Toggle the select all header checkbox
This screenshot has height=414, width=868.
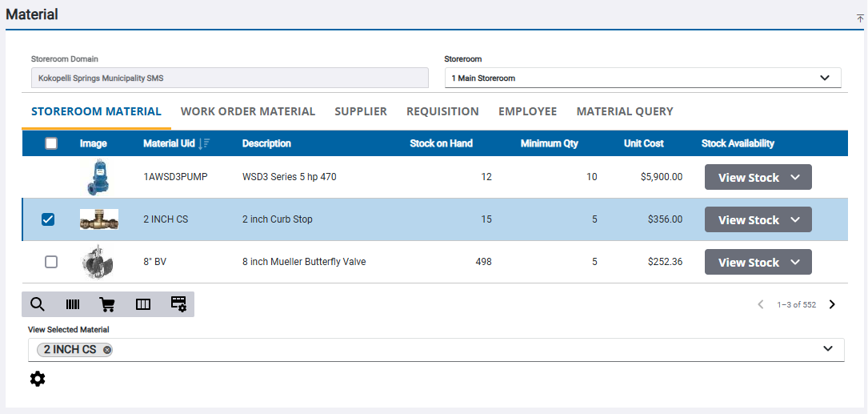[51, 143]
